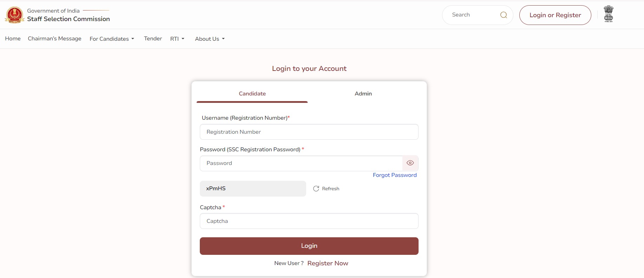Click the Ashoka national emblem icon

click(x=609, y=14)
